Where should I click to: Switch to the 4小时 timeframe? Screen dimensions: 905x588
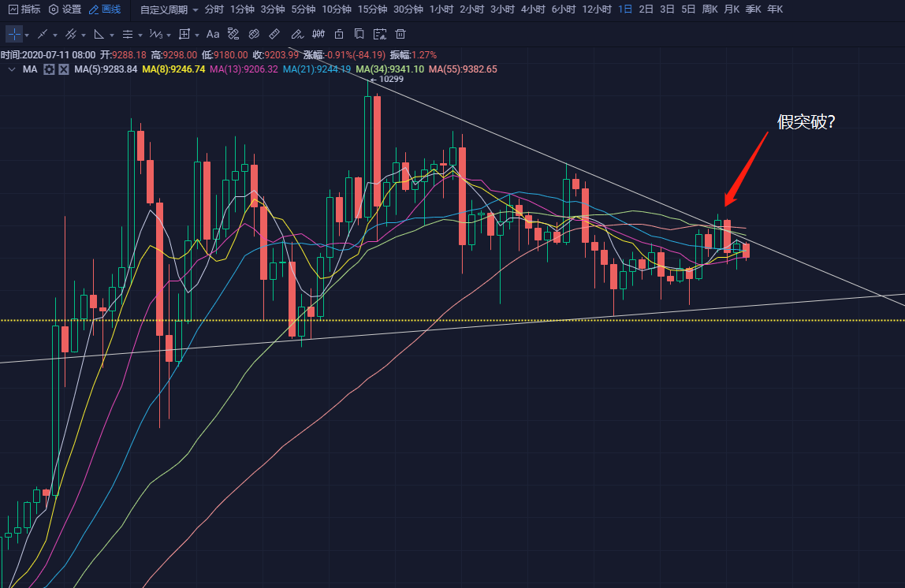pyautogui.click(x=532, y=9)
